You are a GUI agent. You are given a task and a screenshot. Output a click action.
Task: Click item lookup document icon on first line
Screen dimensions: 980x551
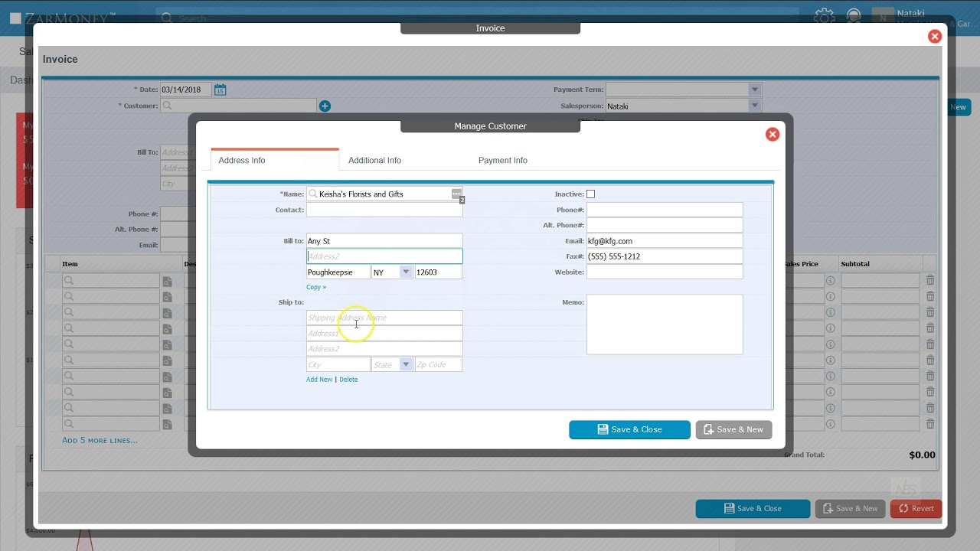(167, 281)
